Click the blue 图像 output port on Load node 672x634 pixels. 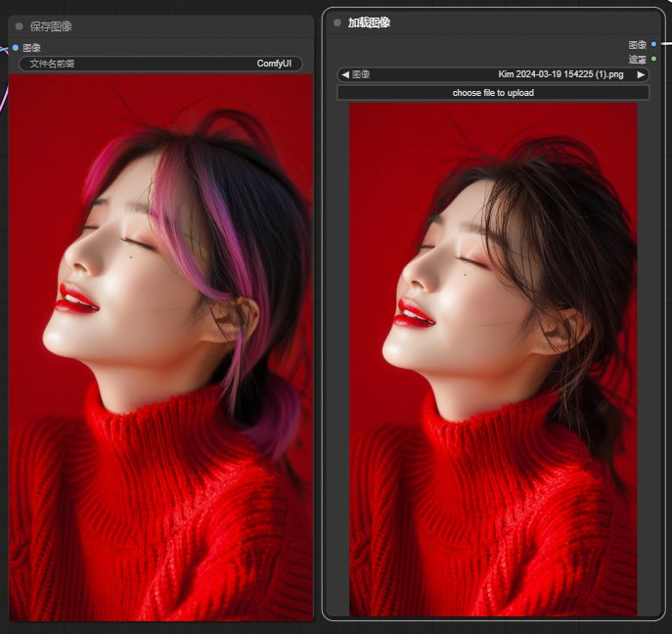tap(653, 44)
